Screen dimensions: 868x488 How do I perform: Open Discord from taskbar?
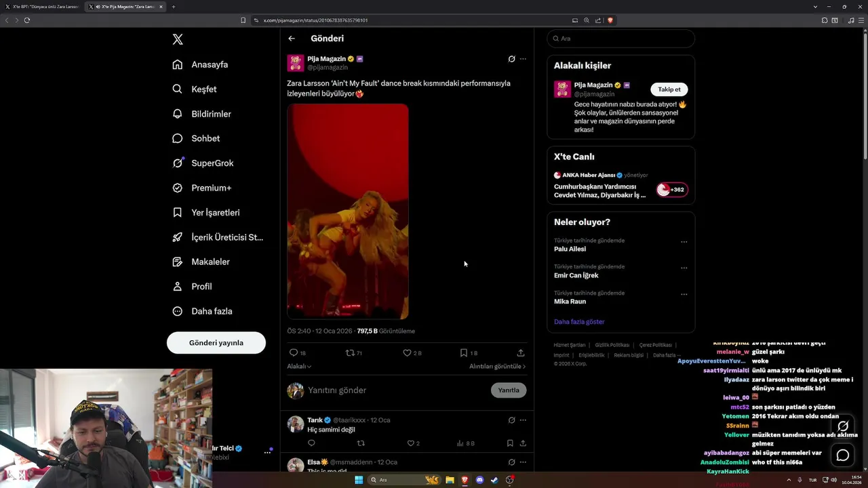click(480, 480)
